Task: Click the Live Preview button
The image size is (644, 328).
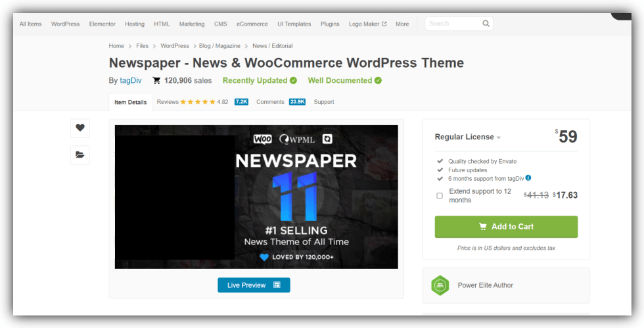Action: point(254,285)
